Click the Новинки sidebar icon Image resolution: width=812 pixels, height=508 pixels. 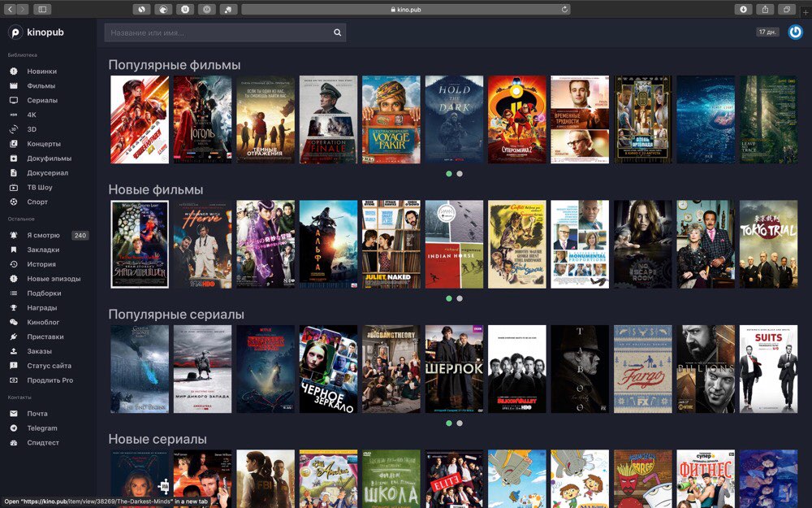[14, 71]
